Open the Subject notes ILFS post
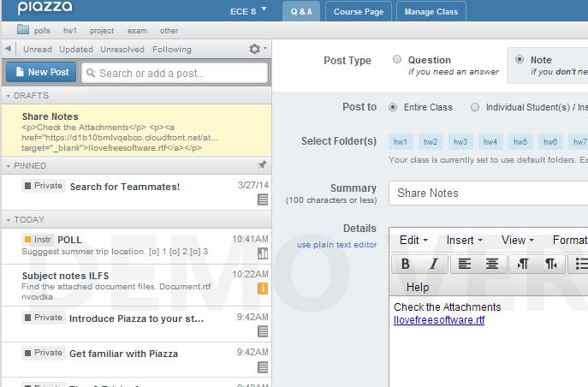 [x=136, y=285]
